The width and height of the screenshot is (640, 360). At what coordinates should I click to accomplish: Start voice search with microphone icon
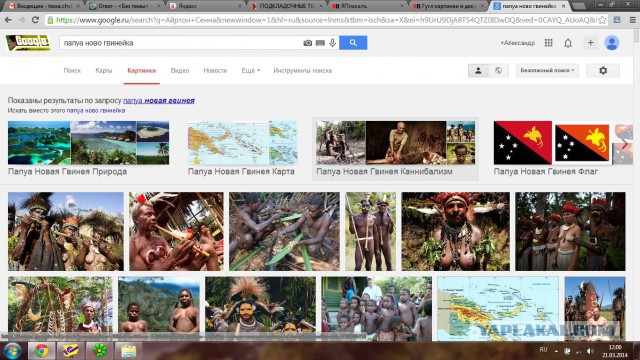(x=333, y=43)
